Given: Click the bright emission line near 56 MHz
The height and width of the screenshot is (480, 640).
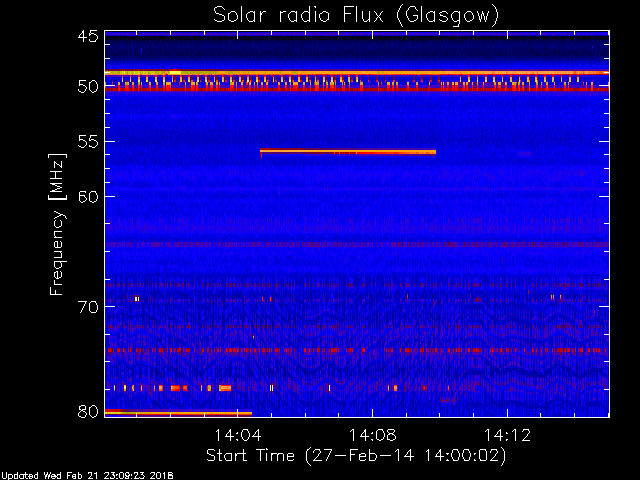Looking at the screenshot, I should click(x=348, y=152).
